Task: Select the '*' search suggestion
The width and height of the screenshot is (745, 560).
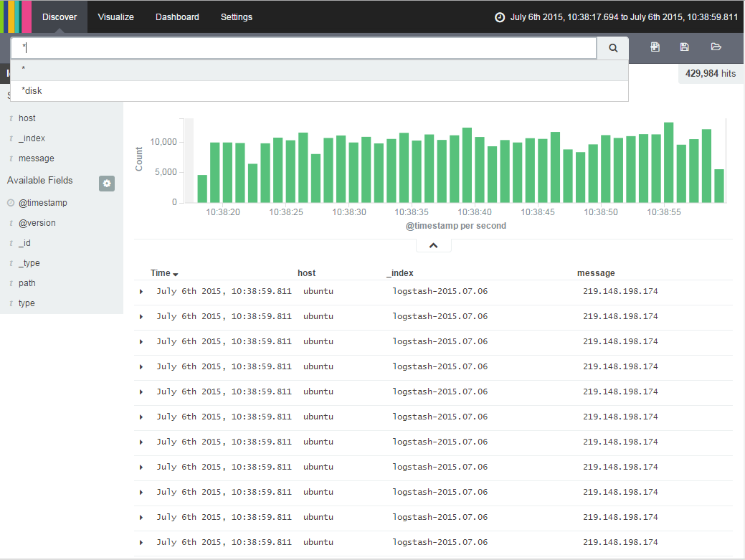Action: 319,70
